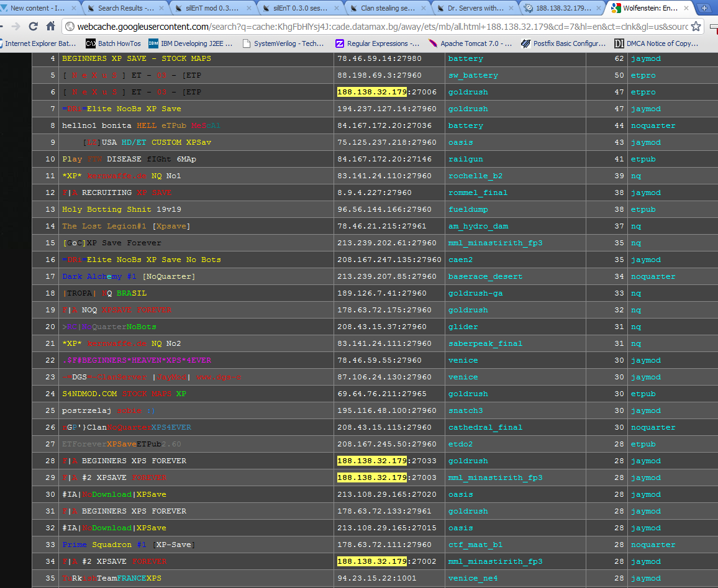
Task: Click BEGINNERS XP SAVE - STOCK MAPS server name
Action: 136,58
